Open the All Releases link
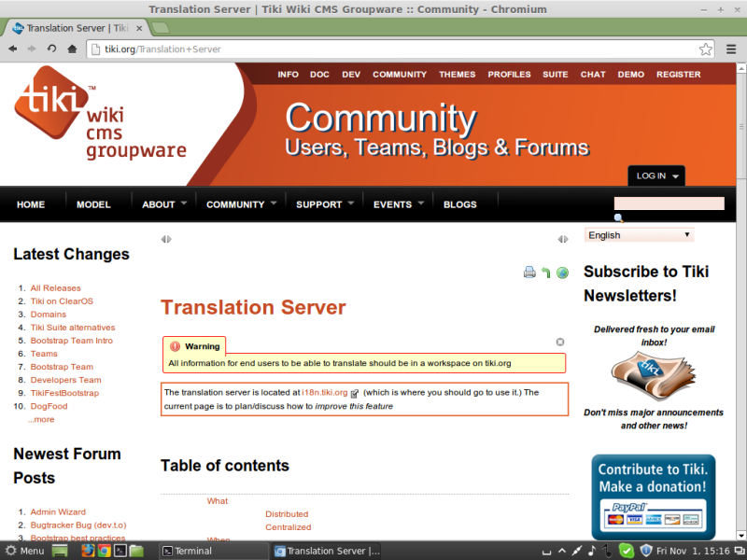The width and height of the screenshot is (747, 560). pos(56,288)
